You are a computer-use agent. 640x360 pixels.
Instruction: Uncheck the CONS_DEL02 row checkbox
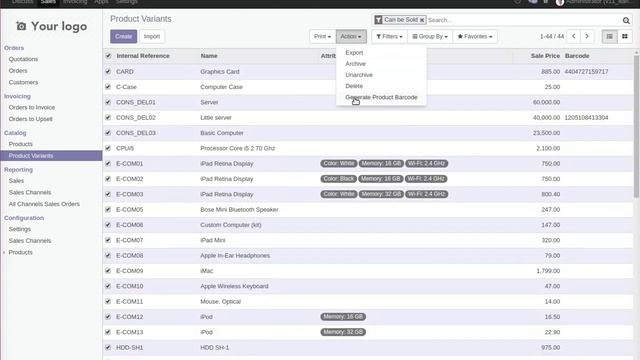108,118
